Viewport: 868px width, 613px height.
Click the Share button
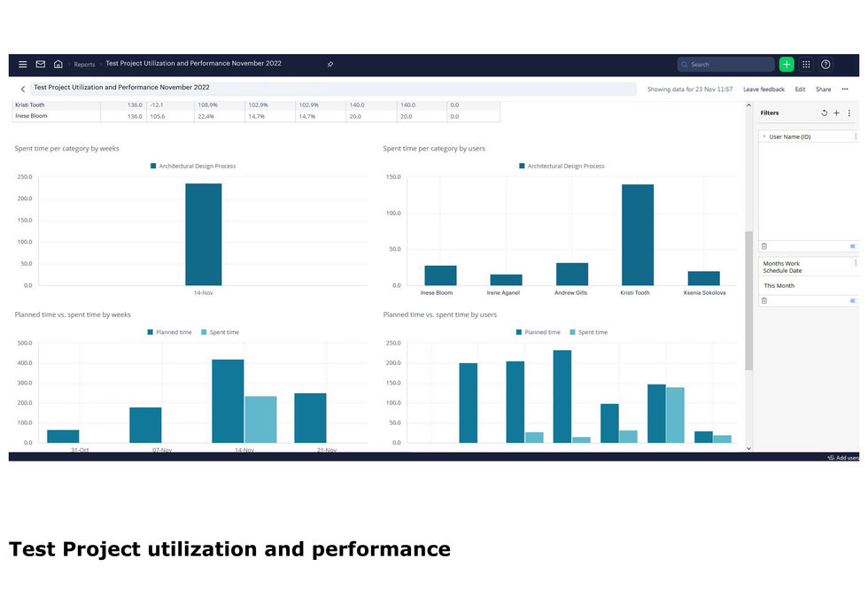click(x=823, y=89)
